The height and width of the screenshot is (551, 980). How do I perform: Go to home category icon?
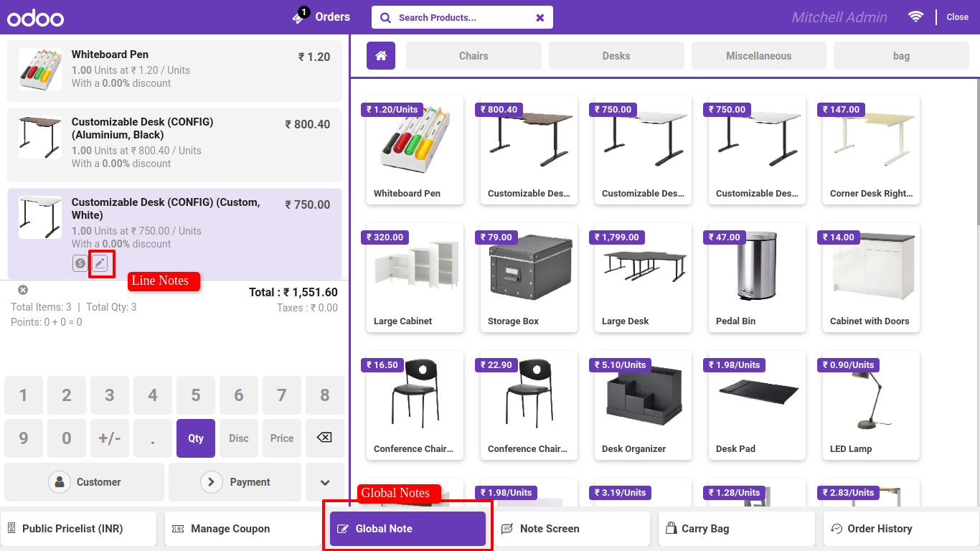pos(381,55)
